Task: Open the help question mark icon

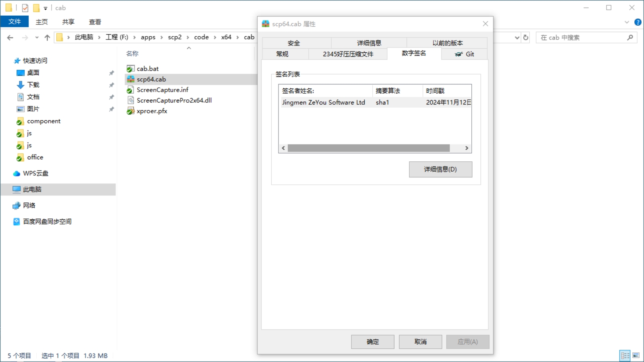Action: pyautogui.click(x=638, y=22)
